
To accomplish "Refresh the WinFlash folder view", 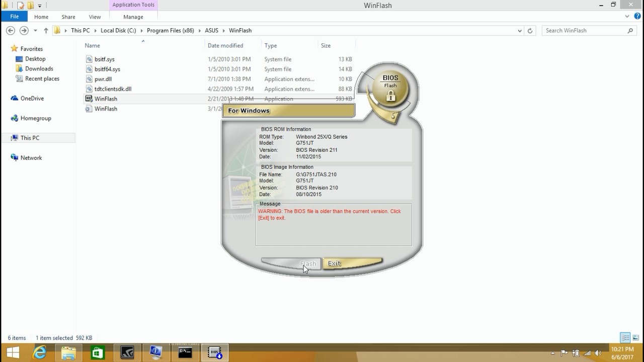I will [x=530, y=31].
